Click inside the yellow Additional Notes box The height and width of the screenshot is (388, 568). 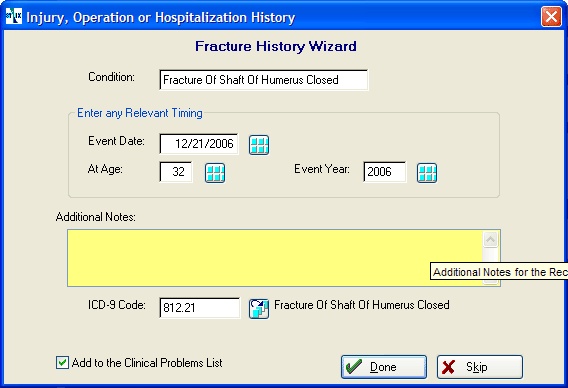click(275, 258)
